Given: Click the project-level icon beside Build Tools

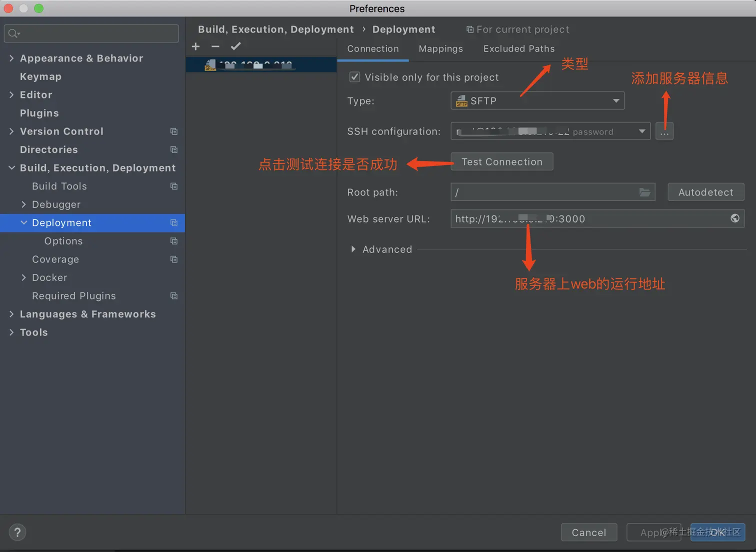Looking at the screenshot, I should pos(174,186).
